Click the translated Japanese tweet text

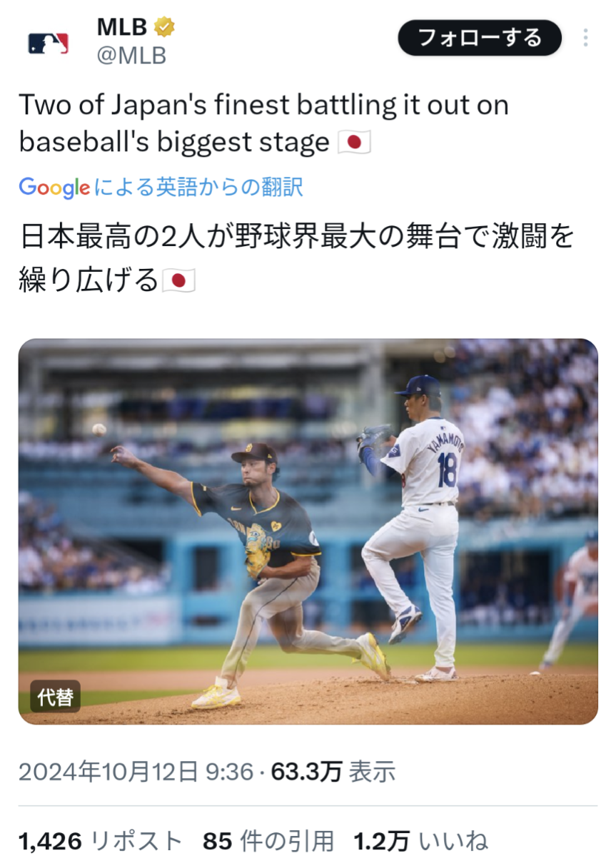pyautogui.click(x=296, y=258)
